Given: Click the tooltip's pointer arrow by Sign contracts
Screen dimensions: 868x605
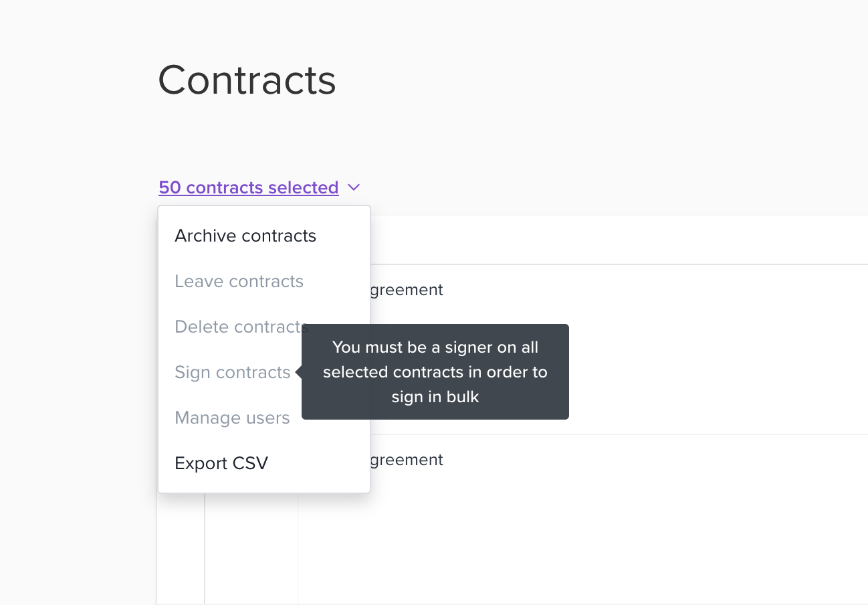Looking at the screenshot, I should [298, 372].
